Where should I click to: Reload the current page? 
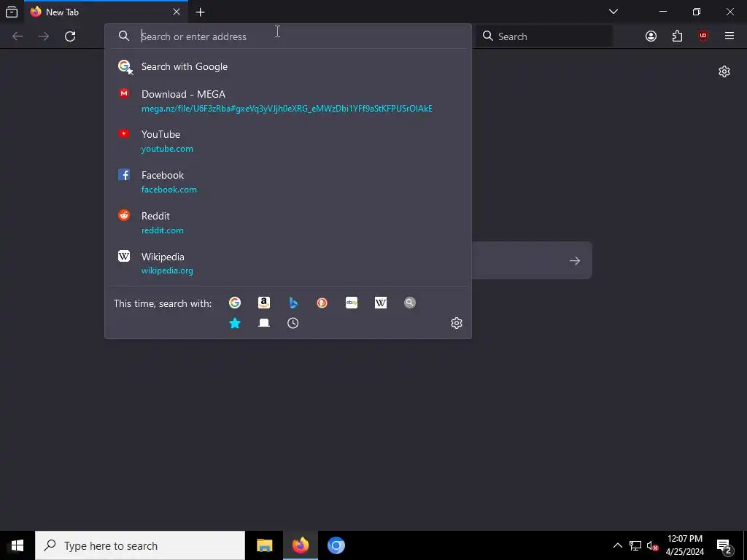(70, 36)
